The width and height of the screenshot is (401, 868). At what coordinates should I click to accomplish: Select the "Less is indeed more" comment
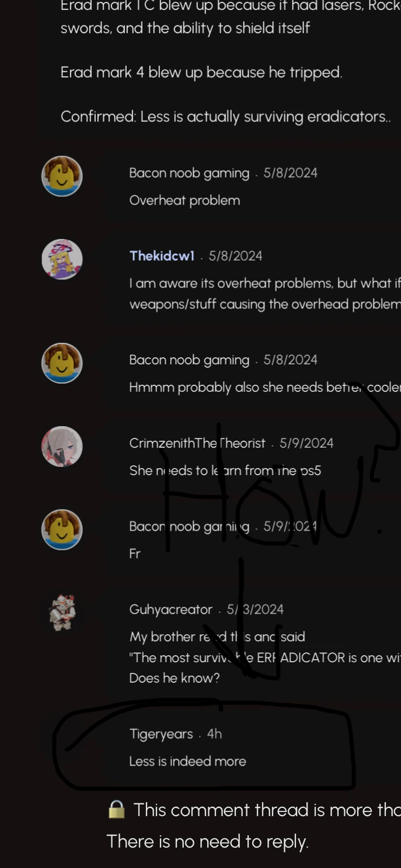187,761
